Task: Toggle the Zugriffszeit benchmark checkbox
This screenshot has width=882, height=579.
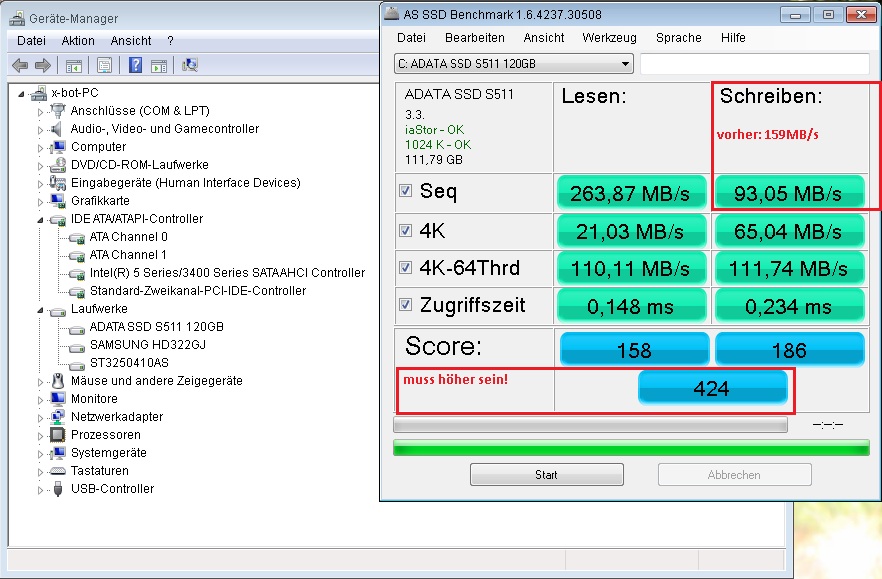Action: click(405, 304)
